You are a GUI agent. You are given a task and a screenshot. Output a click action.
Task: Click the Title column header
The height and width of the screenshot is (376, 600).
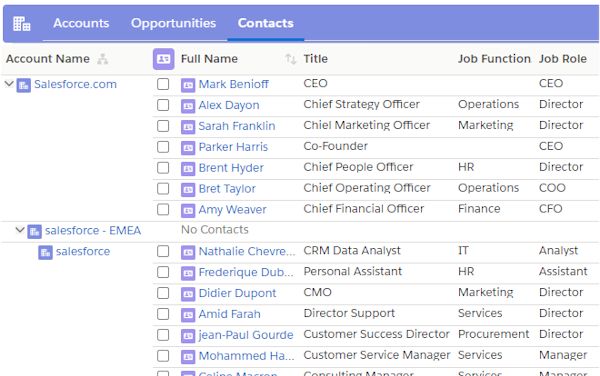[316, 59]
